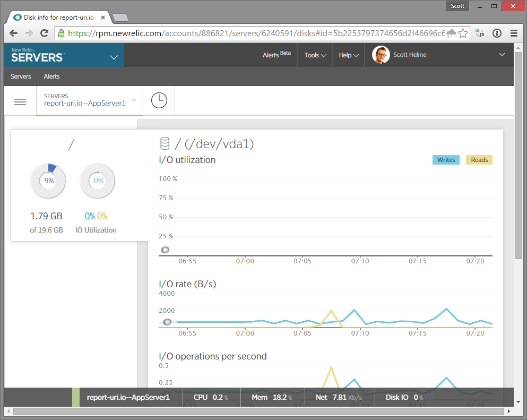
Task: Click the horizontal scrollbar thumb
Action: (x=258, y=411)
